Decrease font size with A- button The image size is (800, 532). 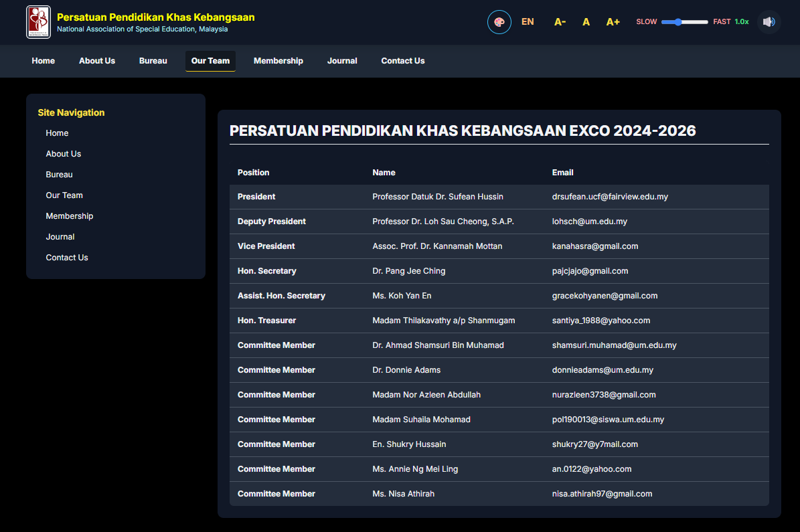[560, 22]
